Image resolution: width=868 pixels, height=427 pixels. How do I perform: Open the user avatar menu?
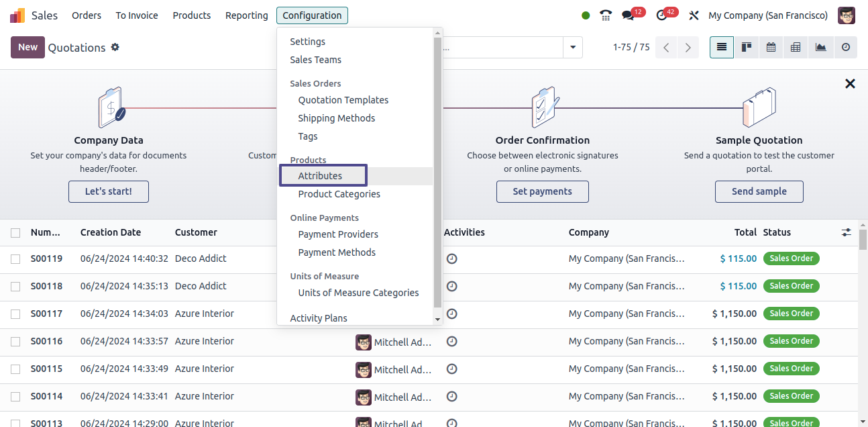pyautogui.click(x=847, y=15)
